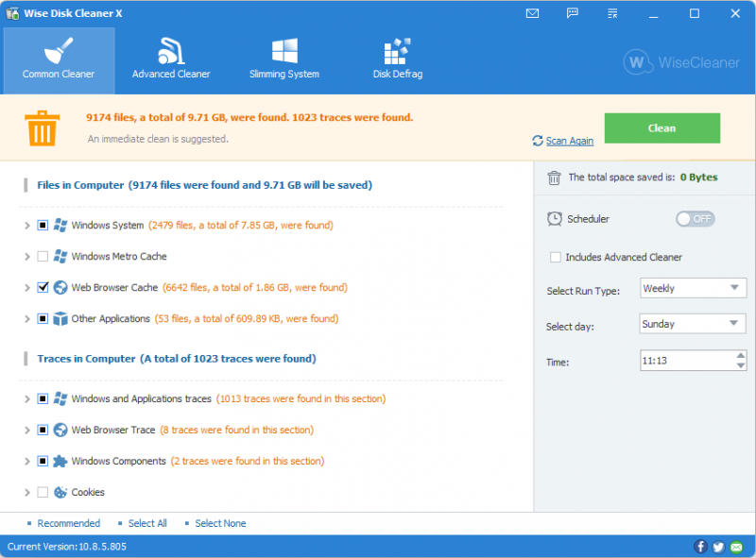756x558 pixels.
Task: Click the Windows and Applications traces icon
Action: tap(60, 398)
